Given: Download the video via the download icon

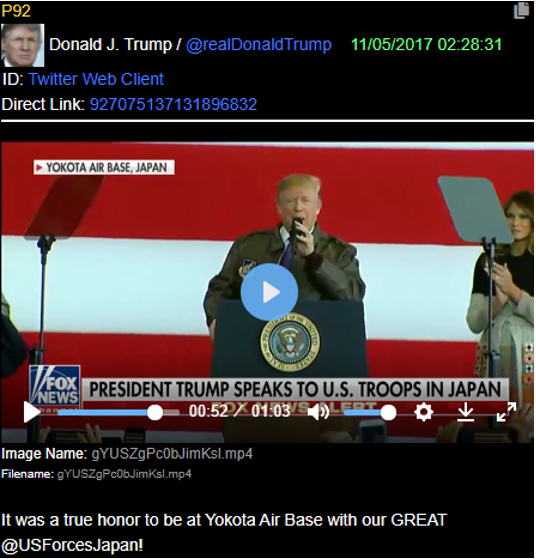Looking at the screenshot, I should 465,412.
